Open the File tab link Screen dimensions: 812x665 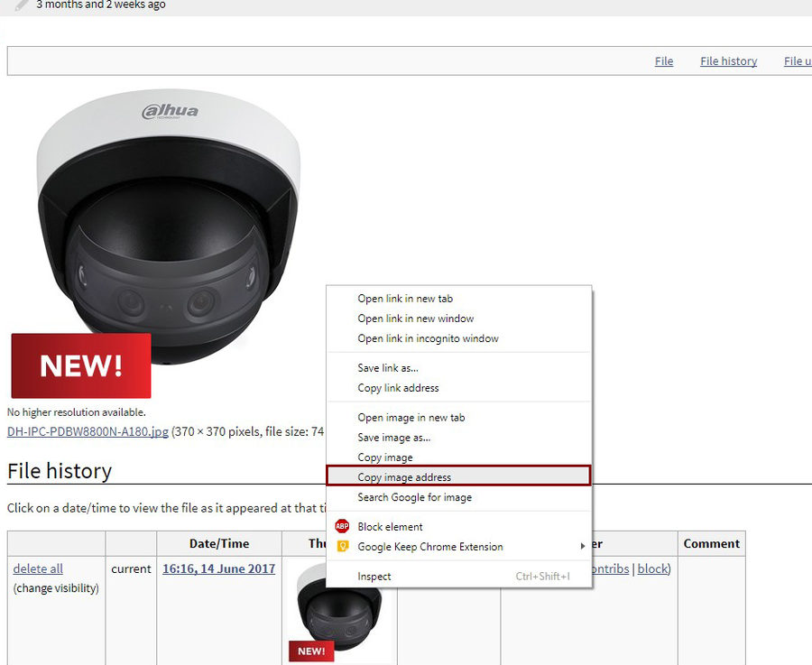(x=664, y=61)
